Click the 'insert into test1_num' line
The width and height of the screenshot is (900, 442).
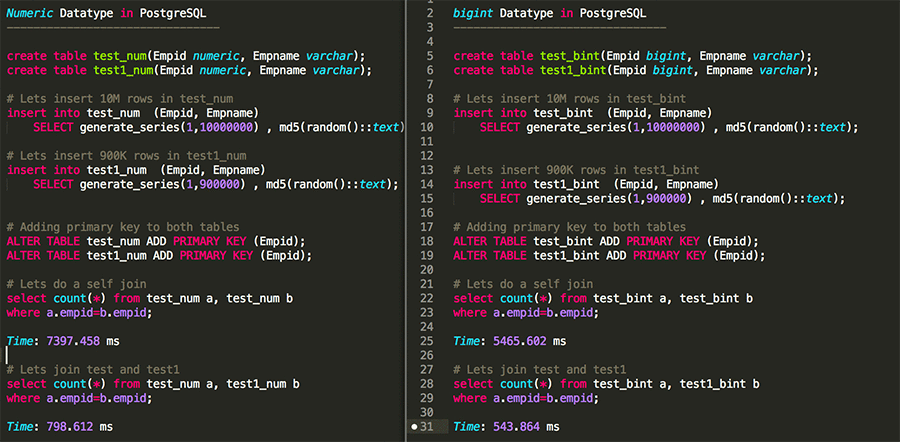tap(136, 170)
